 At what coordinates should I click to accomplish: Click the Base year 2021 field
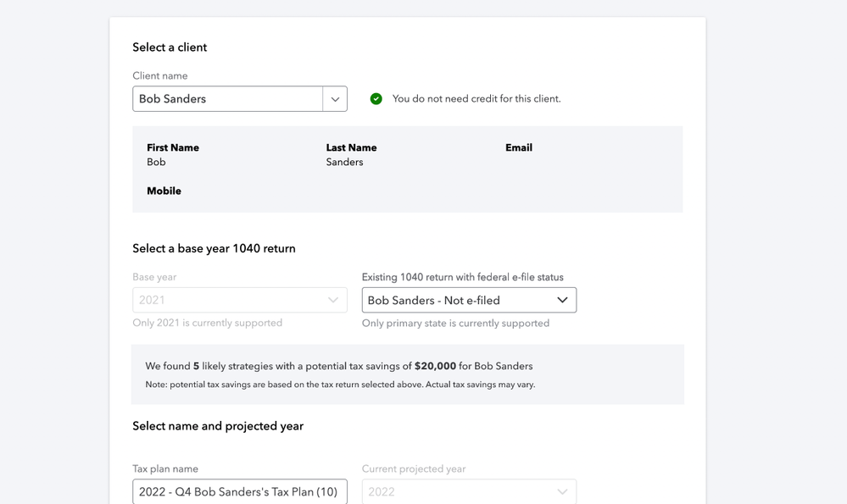[227, 300]
